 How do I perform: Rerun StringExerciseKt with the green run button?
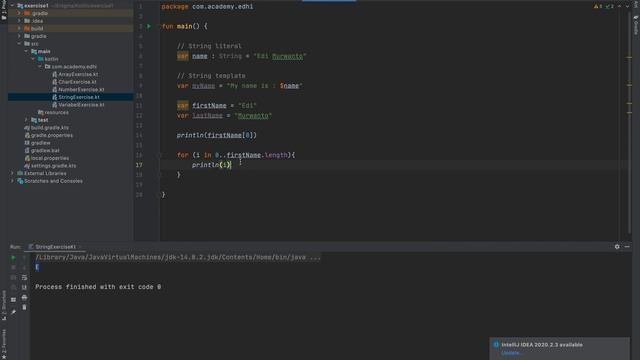point(13,258)
